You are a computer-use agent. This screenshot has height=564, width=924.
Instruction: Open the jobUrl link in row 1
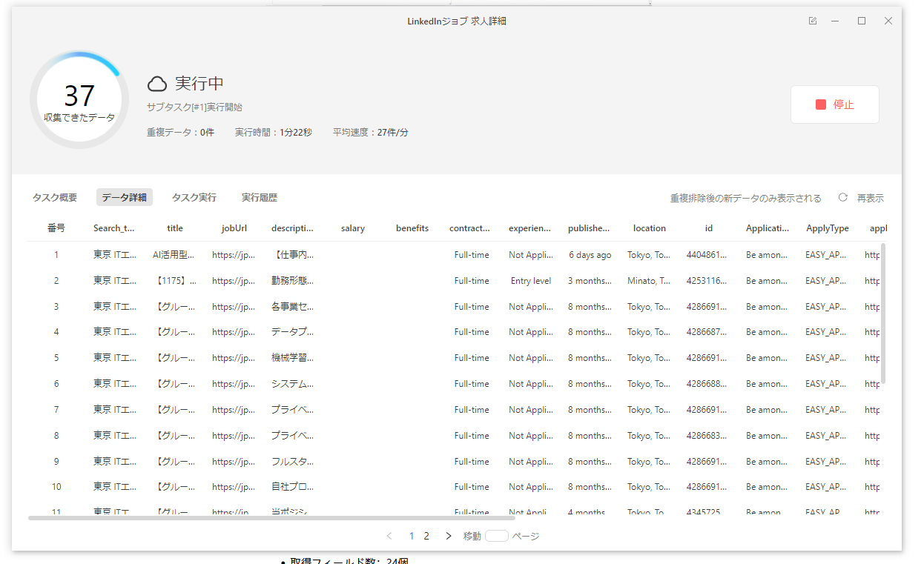[x=234, y=254]
